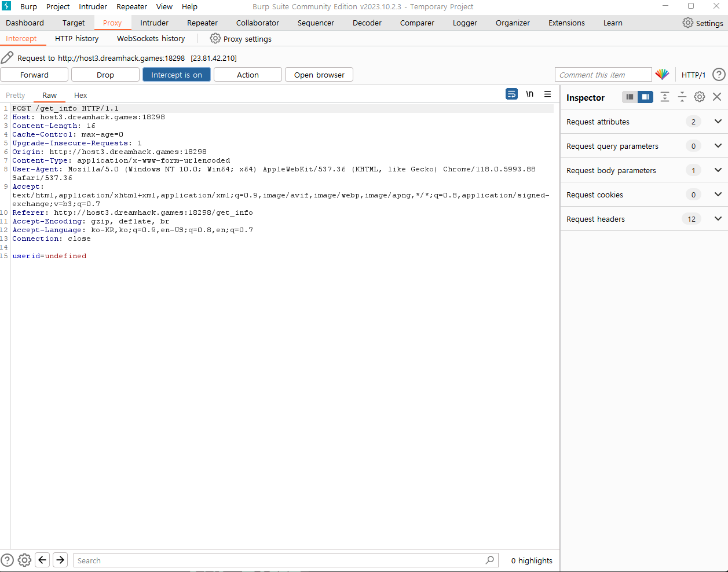This screenshot has width=728, height=572.
Task: Open the Project menu
Action: pyautogui.click(x=58, y=6)
